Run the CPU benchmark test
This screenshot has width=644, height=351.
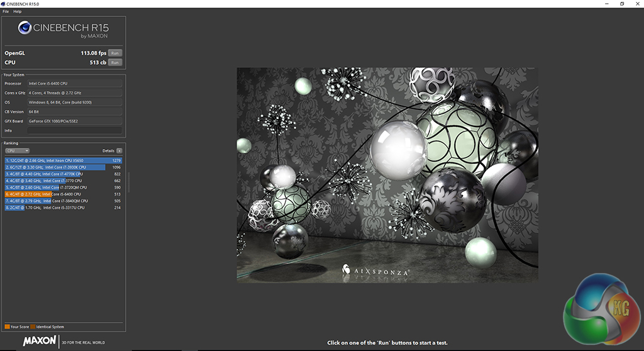(115, 62)
